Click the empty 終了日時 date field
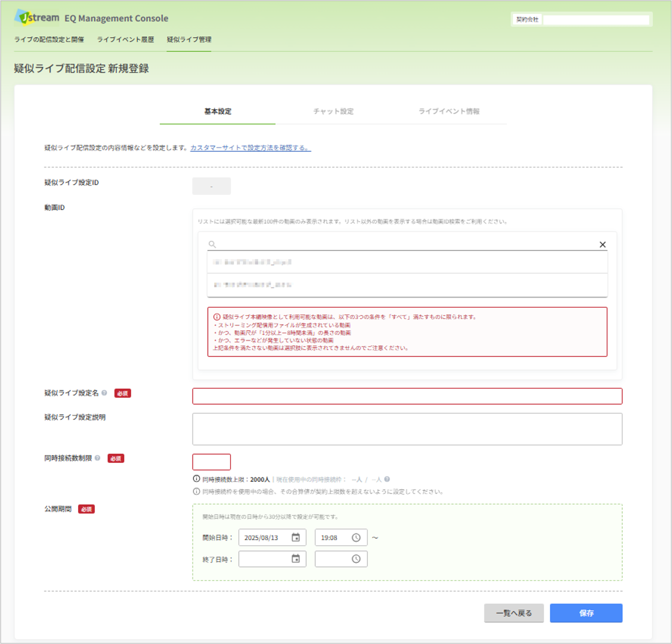 pyautogui.click(x=272, y=559)
